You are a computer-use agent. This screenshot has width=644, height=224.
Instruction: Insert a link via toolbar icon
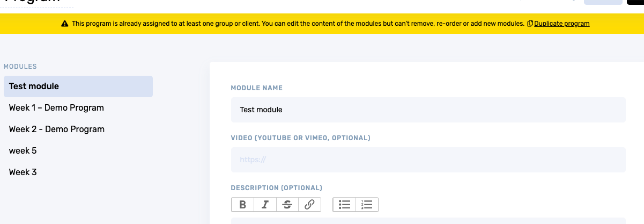click(x=309, y=205)
